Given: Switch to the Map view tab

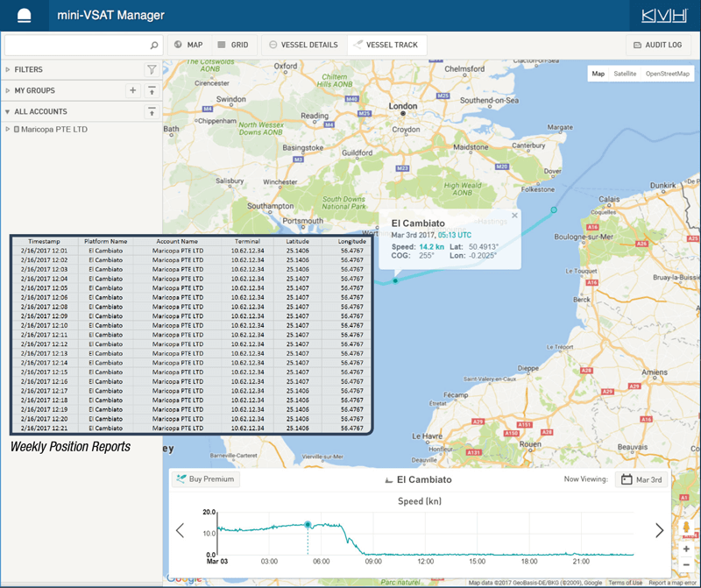Looking at the screenshot, I should click(189, 46).
